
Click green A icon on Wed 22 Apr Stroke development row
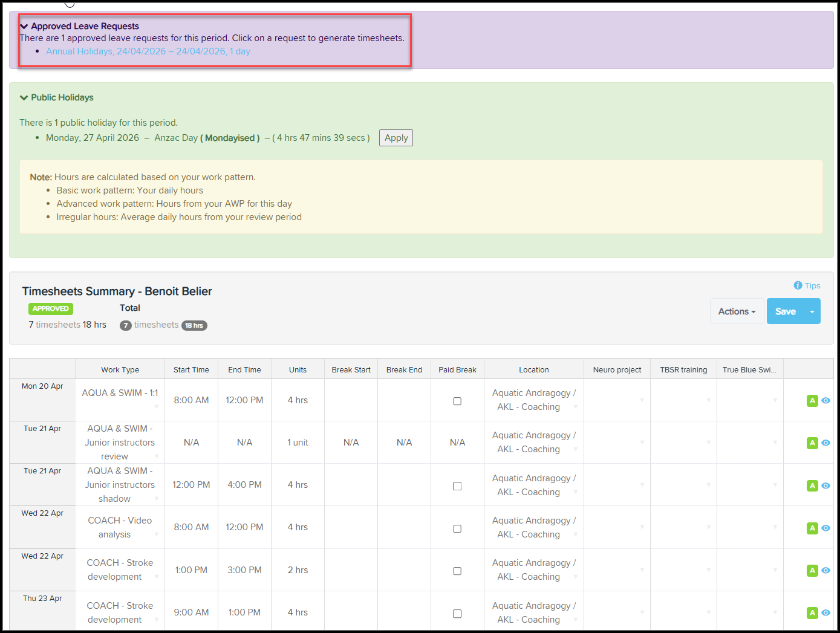coord(812,570)
